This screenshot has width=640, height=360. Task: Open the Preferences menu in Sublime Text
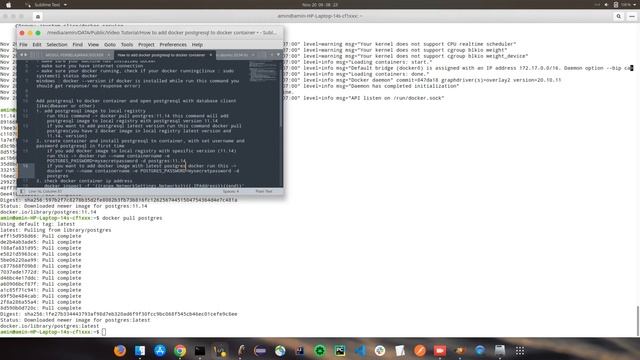point(173,44)
